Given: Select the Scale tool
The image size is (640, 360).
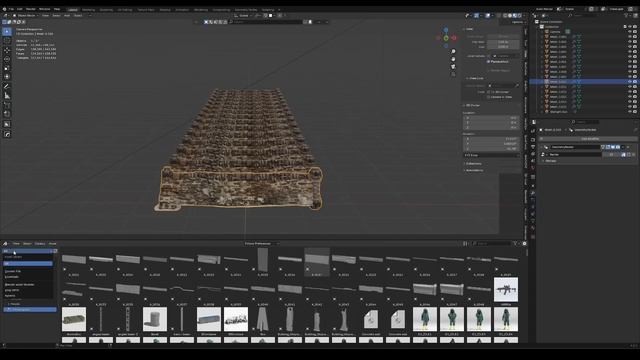Looking at the screenshot, I should pos(7,68).
